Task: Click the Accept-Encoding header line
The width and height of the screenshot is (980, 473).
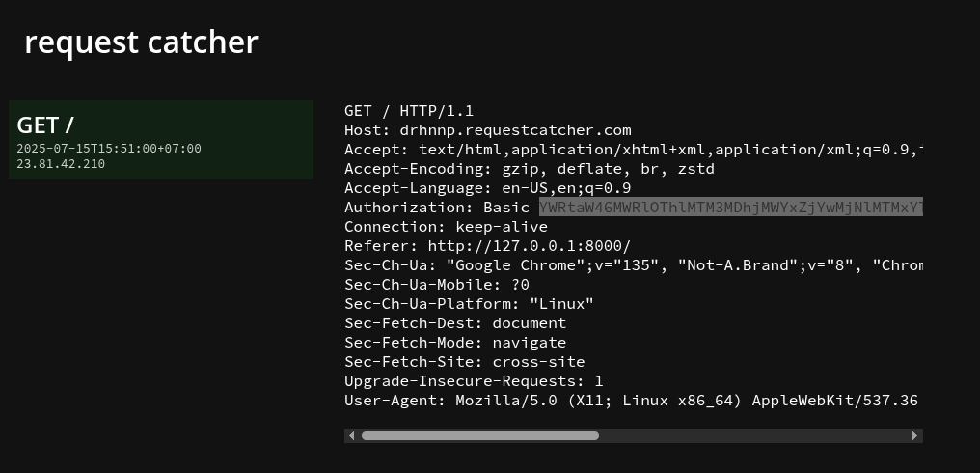Action: (x=530, y=169)
